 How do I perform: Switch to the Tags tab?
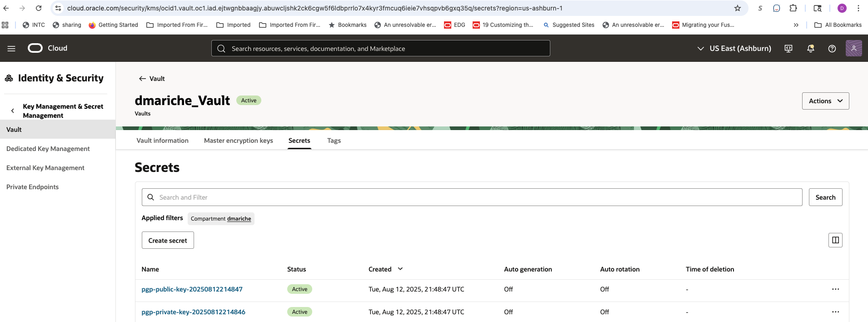[334, 141]
